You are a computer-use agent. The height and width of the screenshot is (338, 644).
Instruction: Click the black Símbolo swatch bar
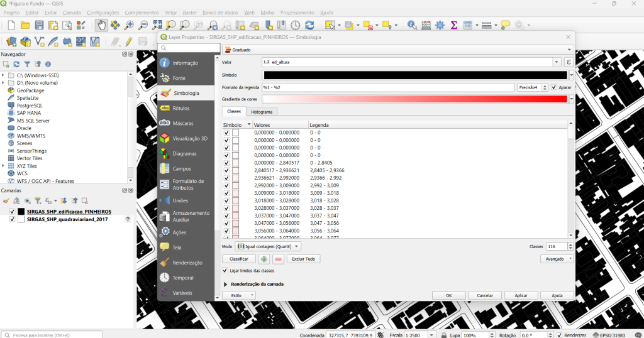coord(415,75)
